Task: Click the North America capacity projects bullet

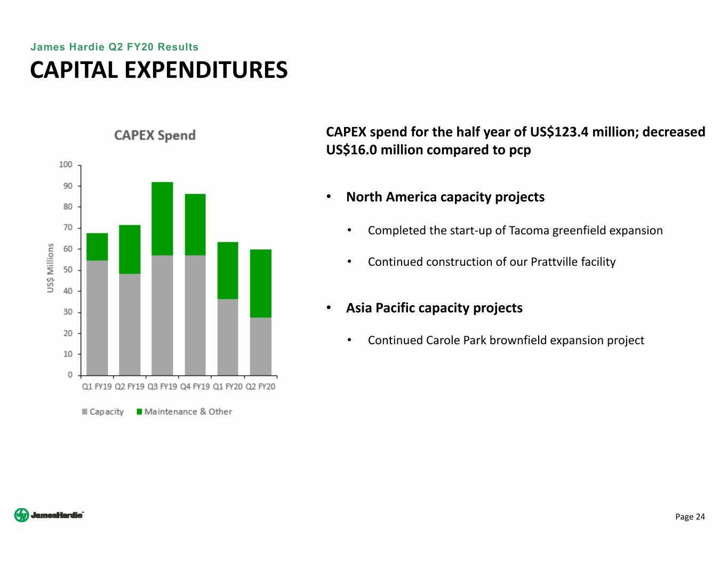Action: click(445, 197)
